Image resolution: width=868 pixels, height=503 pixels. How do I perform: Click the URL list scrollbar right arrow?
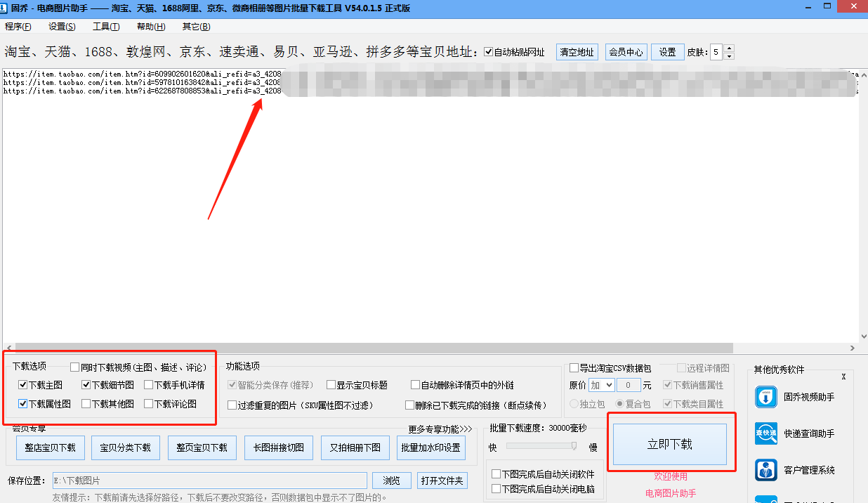point(853,348)
